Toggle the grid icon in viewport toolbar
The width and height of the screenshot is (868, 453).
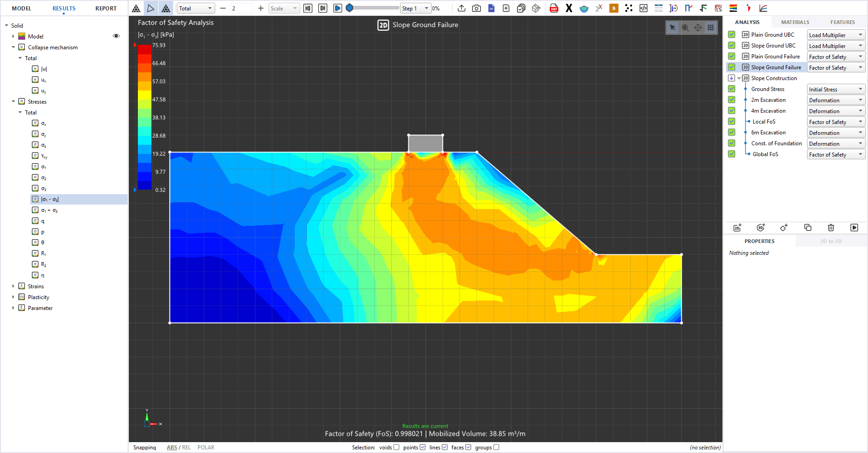[711, 28]
